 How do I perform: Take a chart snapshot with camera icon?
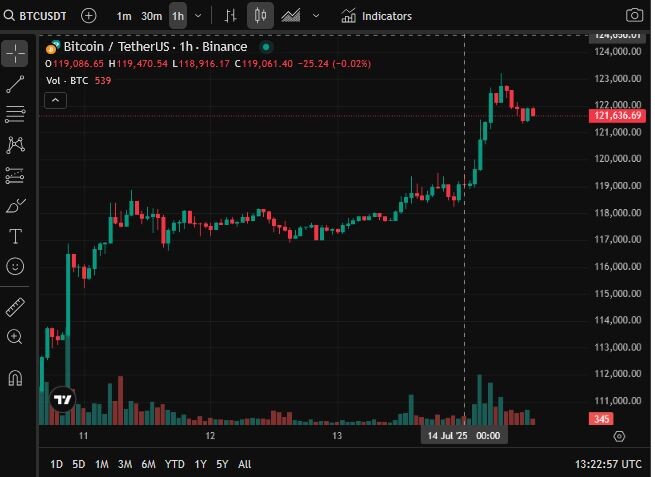pos(634,15)
